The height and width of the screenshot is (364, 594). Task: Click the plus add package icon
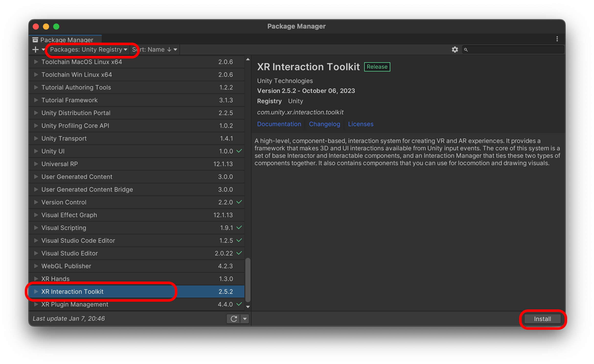(x=36, y=50)
